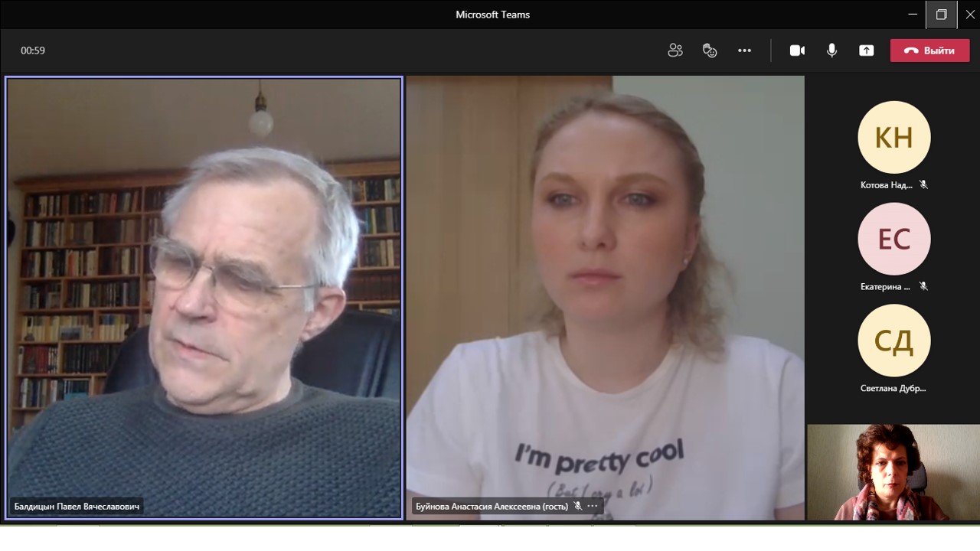Click the hang-up phone icon
This screenshot has height=551, width=980.
[910, 51]
